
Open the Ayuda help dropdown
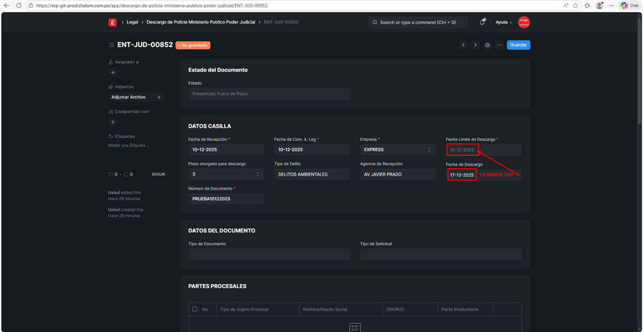pyautogui.click(x=504, y=22)
